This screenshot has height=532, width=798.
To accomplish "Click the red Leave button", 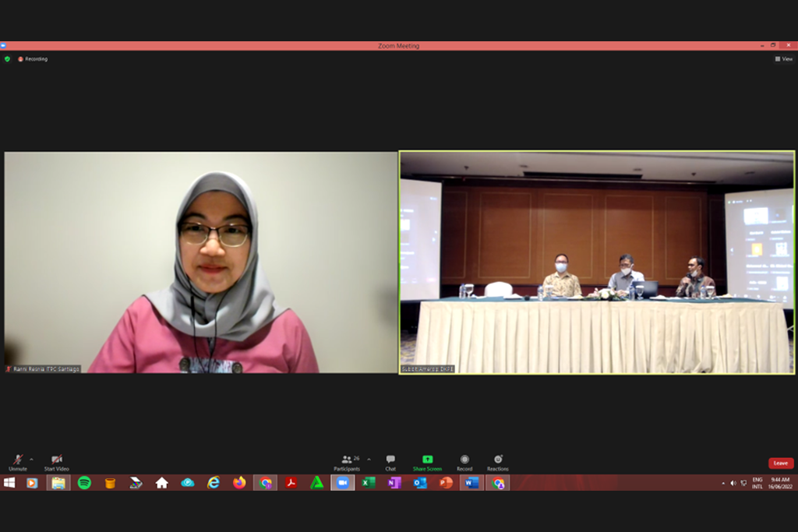I will click(780, 463).
